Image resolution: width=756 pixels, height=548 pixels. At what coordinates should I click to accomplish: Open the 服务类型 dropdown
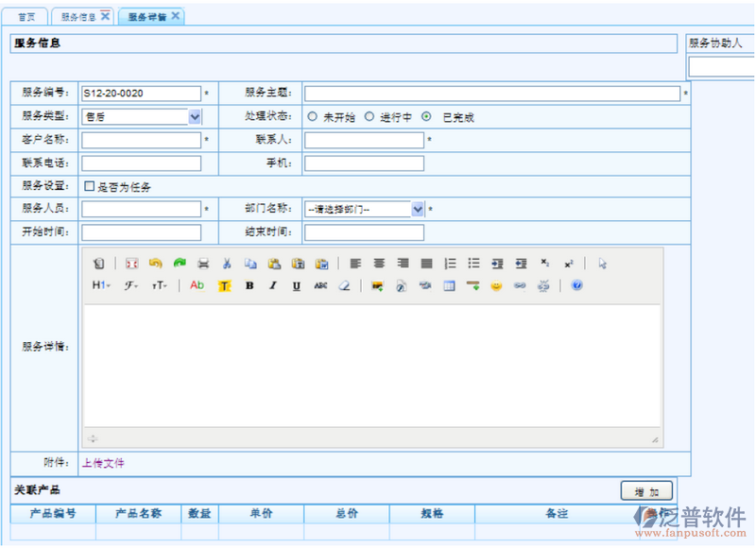pos(195,117)
